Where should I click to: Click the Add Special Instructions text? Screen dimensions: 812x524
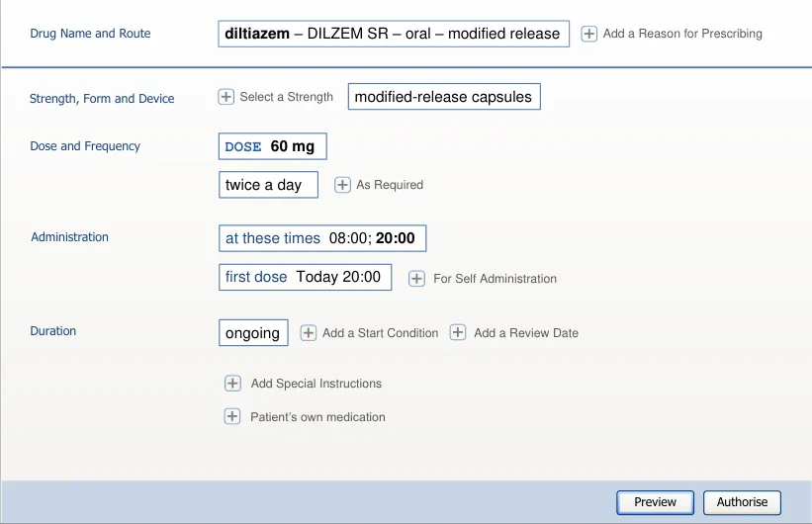[316, 384]
